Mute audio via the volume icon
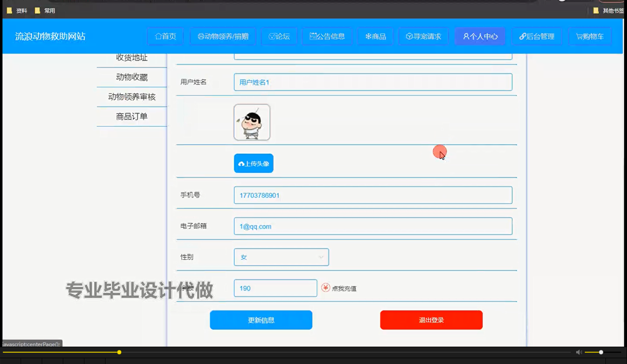Image resolution: width=627 pixels, height=364 pixels. click(579, 352)
